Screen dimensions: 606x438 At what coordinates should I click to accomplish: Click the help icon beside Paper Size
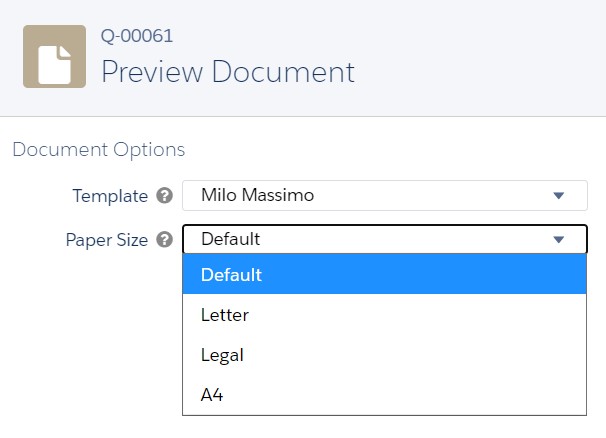pyautogui.click(x=165, y=240)
